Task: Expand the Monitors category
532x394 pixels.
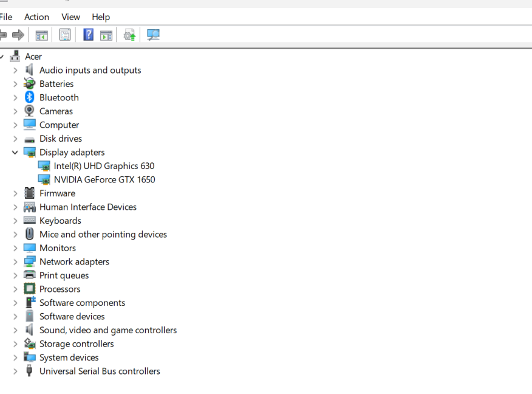Action: click(x=15, y=248)
